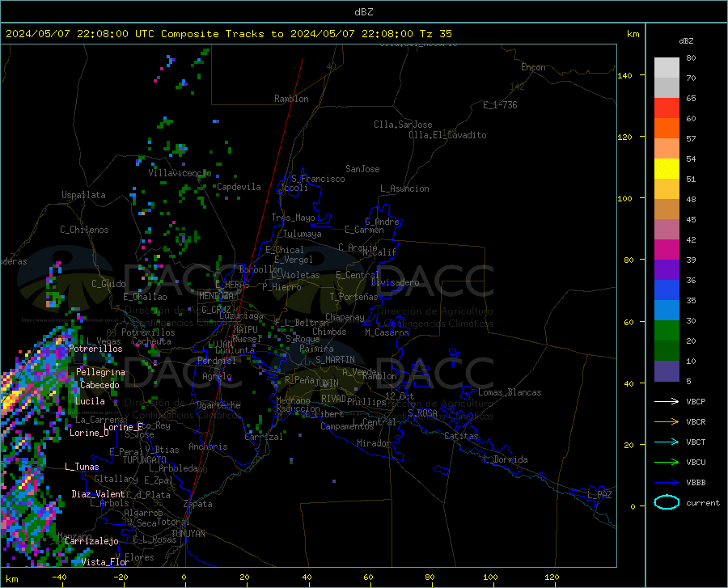Click the dark purple 10 dBZ color swatch
728x588 pixels.
667,371
